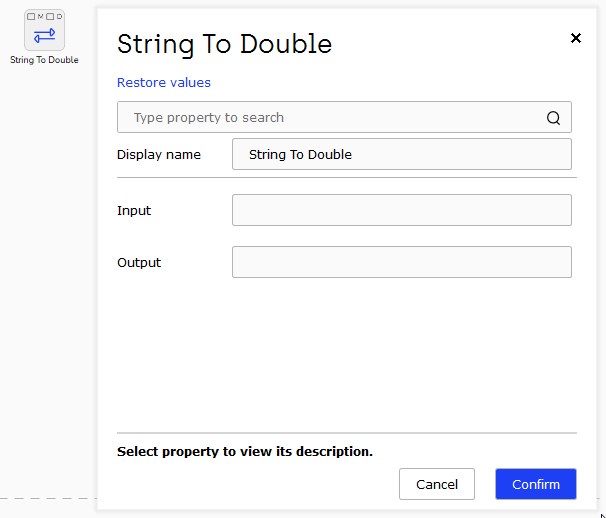
Task: Click the empty area below Output field
Action: [x=346, y=354]
